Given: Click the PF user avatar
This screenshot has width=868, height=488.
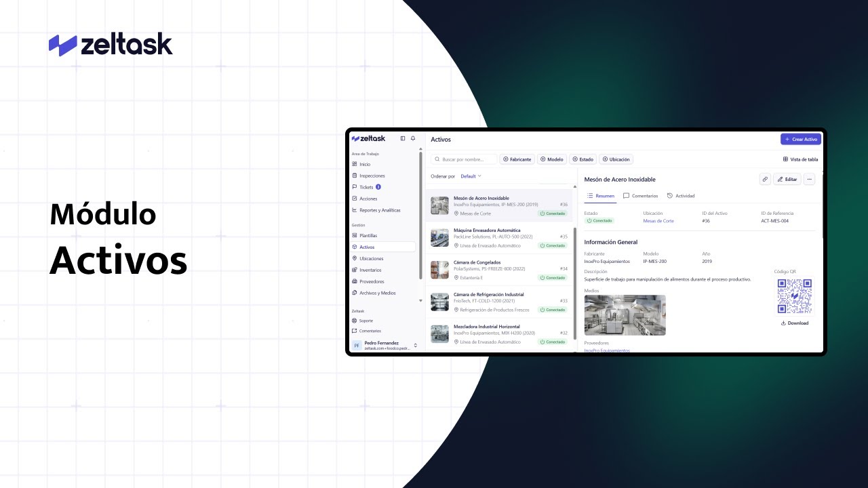Looking at the screenshot, I should (357, 346).
